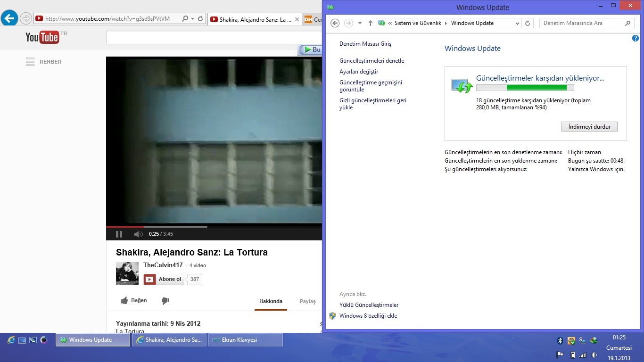Open TheCalvin417 channel link
The height and width of the screenshot is (362, 644).
[x=163, y=265]
